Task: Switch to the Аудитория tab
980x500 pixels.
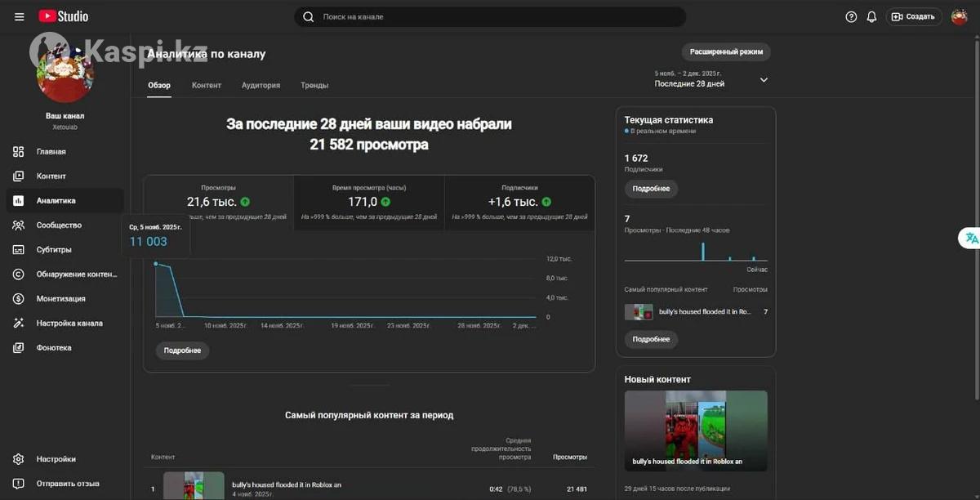Action: [261, 85]
